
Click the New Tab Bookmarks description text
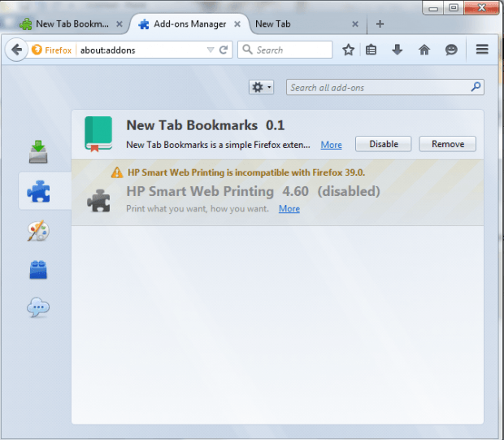[218, 145]
